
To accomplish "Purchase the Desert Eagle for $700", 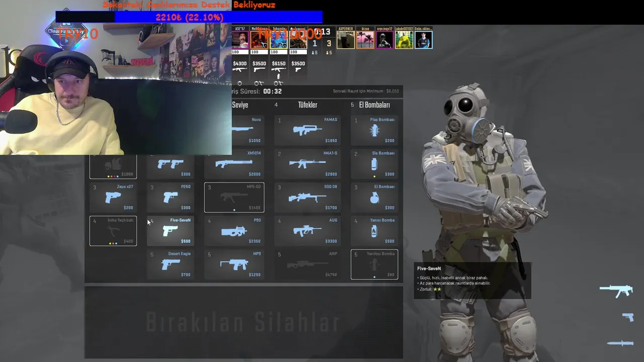I will pos(170,264).
